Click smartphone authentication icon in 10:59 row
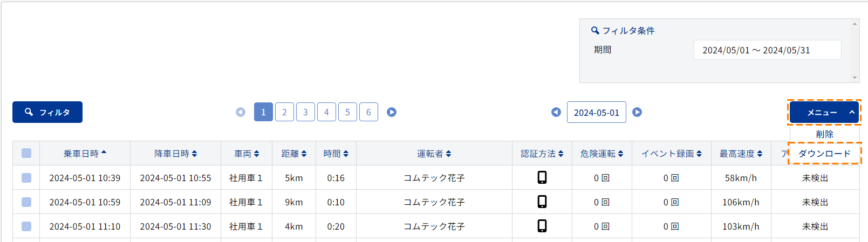This screenshot has width=868, height=242. pyautogui.click(x=542, y=202)
